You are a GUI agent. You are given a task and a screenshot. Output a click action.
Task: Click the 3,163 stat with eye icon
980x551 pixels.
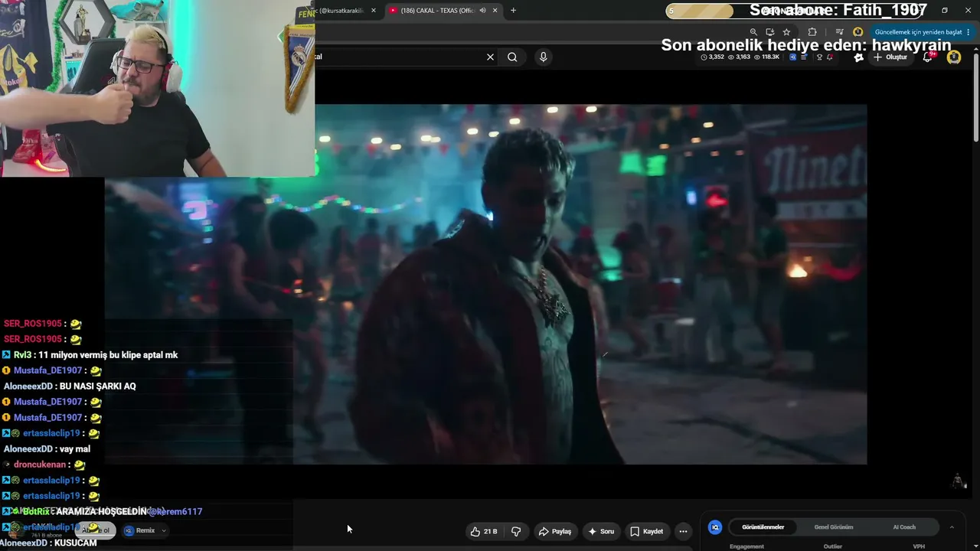739,57
